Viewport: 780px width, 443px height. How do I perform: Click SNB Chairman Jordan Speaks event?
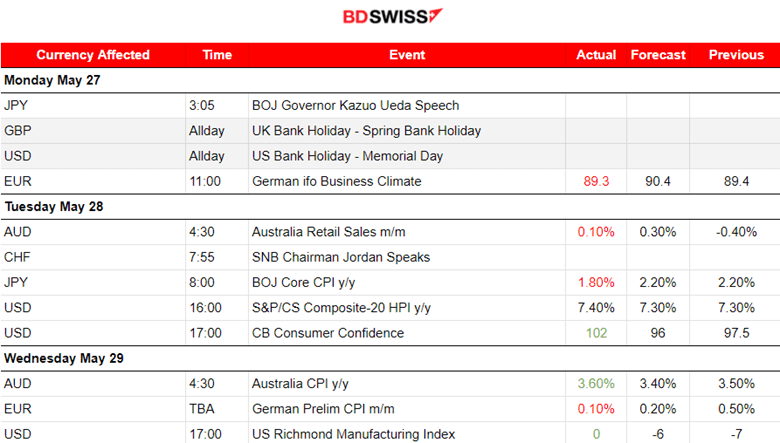[341, 257]
